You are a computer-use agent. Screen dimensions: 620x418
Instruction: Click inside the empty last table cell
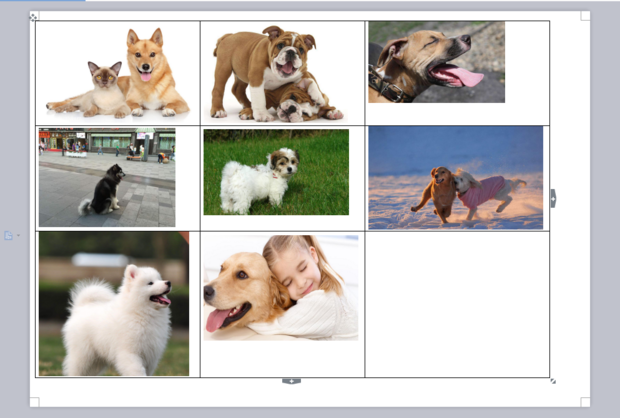tap(457, 304)
